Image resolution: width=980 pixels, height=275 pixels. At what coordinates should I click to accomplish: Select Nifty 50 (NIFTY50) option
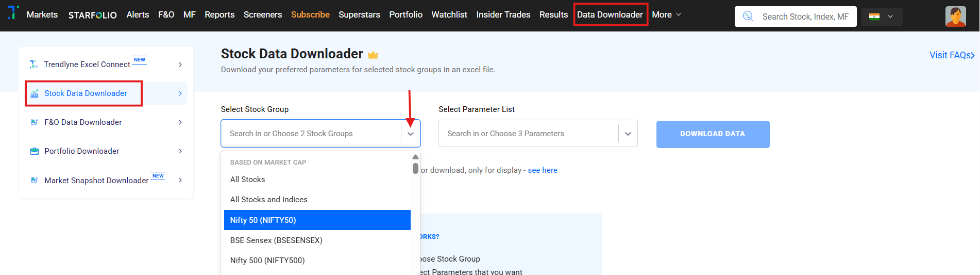point(317,220)
